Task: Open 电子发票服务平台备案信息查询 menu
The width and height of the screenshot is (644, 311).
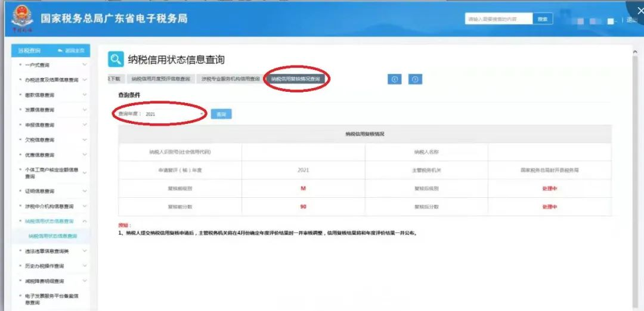Action: click(51, 299)
